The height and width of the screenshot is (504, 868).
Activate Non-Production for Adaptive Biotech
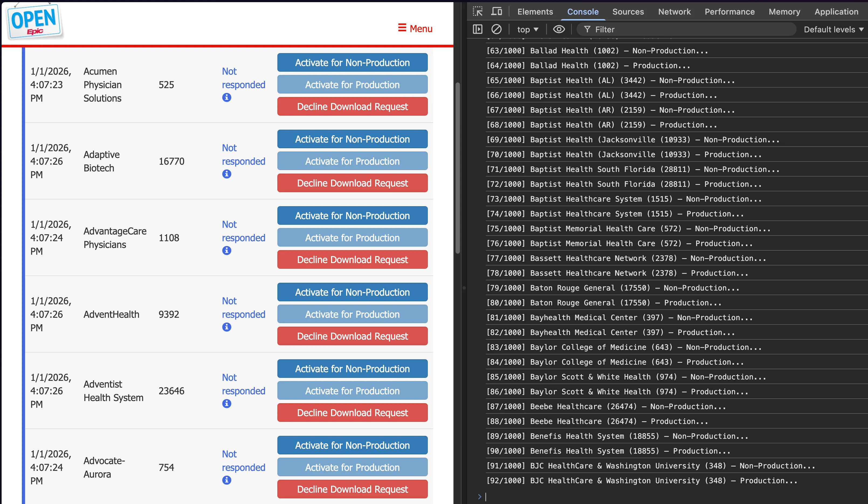pyautogui.click(x=352, y=139)
